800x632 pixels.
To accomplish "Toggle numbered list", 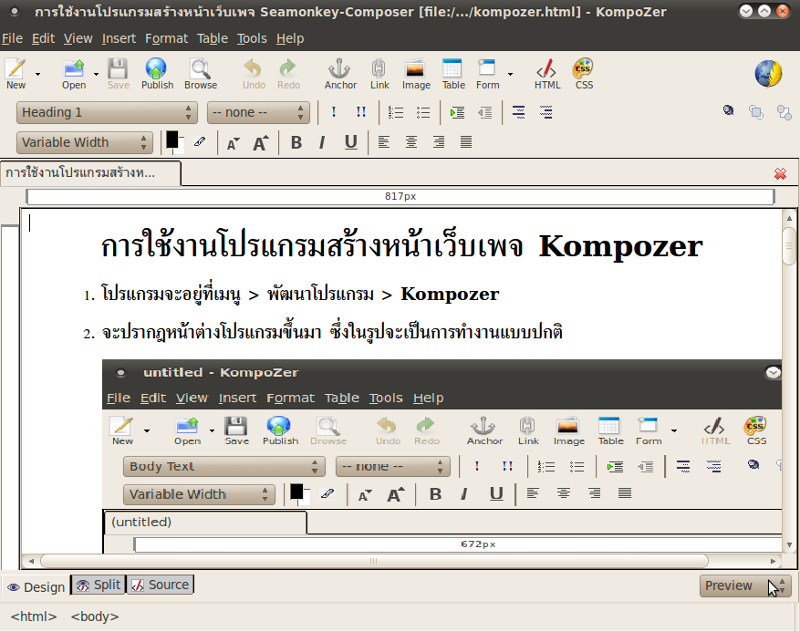I will [x=395, y=112].
